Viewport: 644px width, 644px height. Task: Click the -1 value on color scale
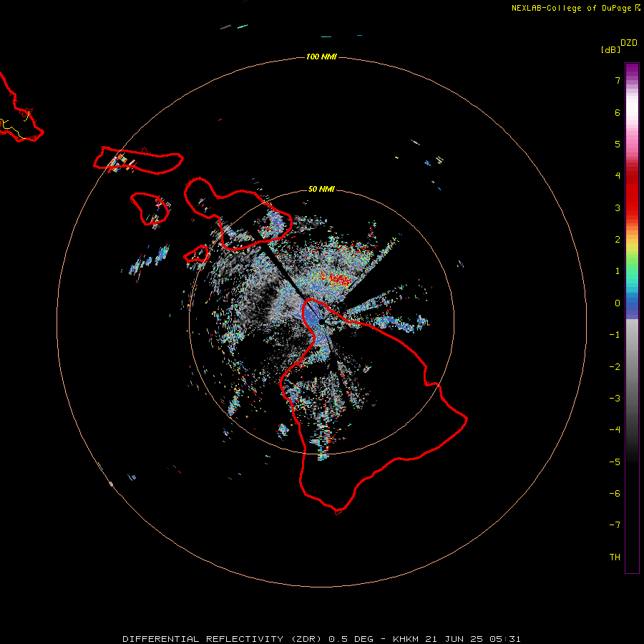615,335
